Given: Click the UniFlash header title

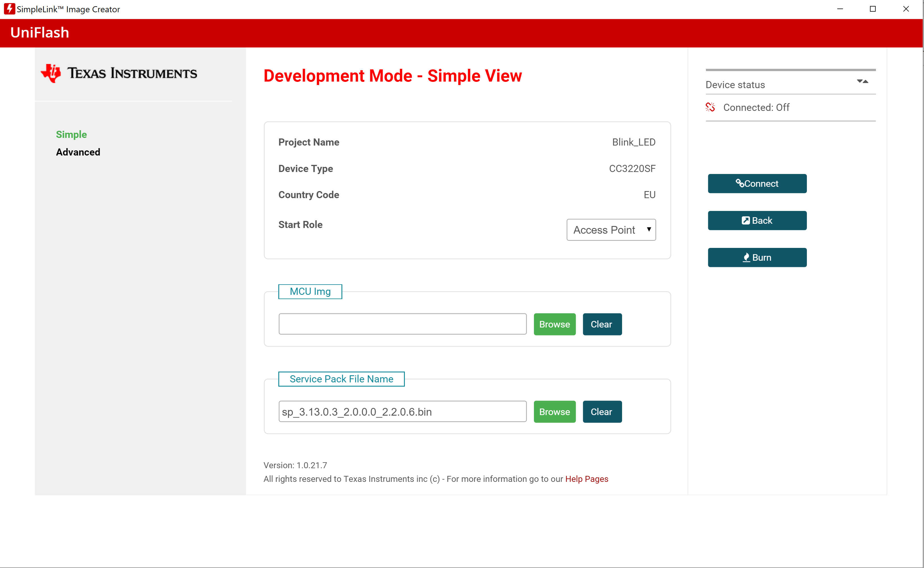Looking at the screenshot, I should pyautogui.click(x=40, y=33).
